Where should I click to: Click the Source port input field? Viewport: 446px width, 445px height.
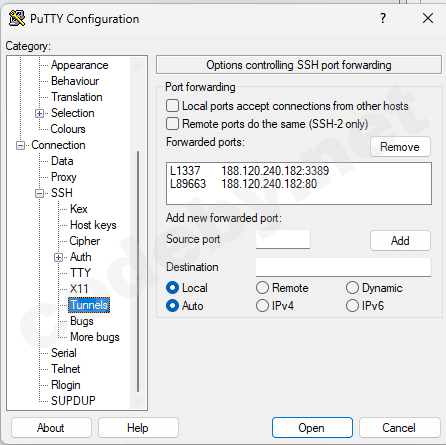pos(283,239)
